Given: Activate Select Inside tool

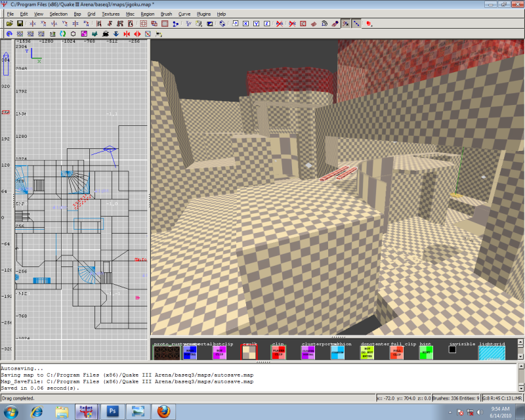Looking at the screenshot, I should 131,24.
